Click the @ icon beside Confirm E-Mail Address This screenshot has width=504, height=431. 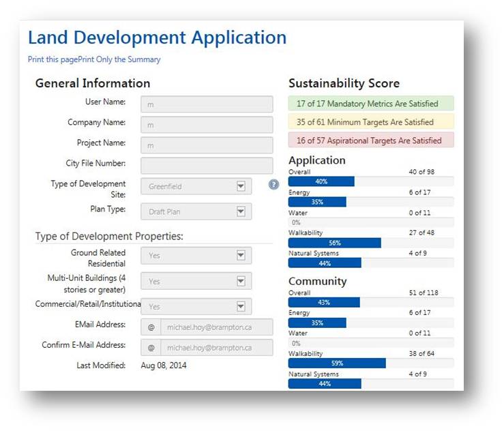151,348
